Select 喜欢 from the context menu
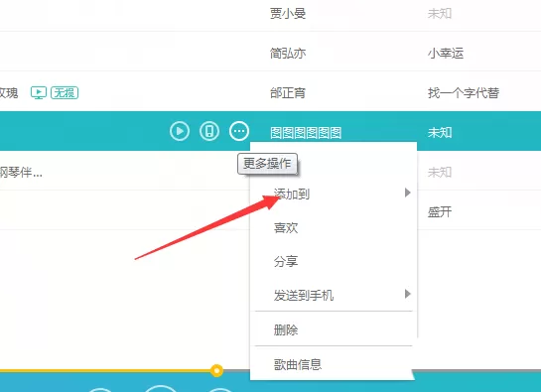541x392 pixels. pyautogui.click(x=286, y=227)
